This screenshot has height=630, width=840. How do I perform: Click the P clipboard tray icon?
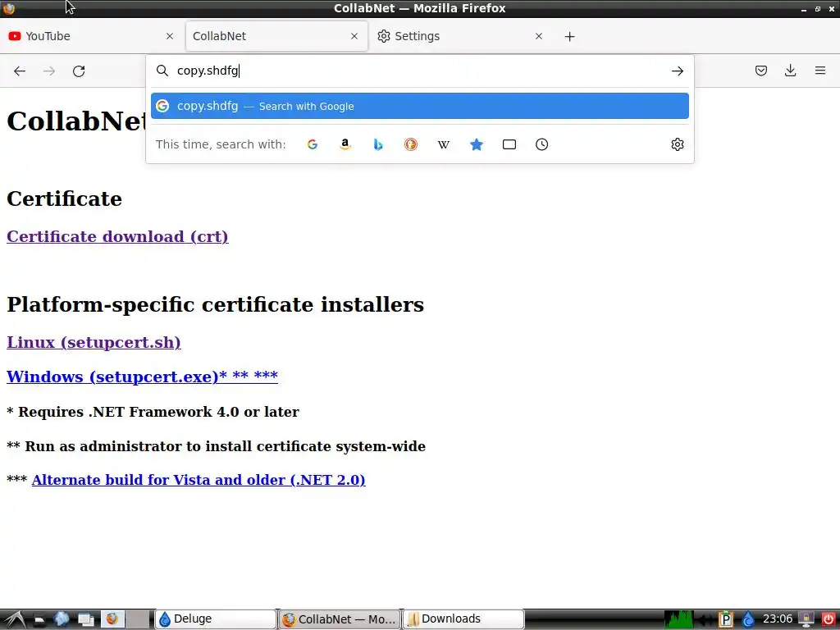click(x=725, y=619)
